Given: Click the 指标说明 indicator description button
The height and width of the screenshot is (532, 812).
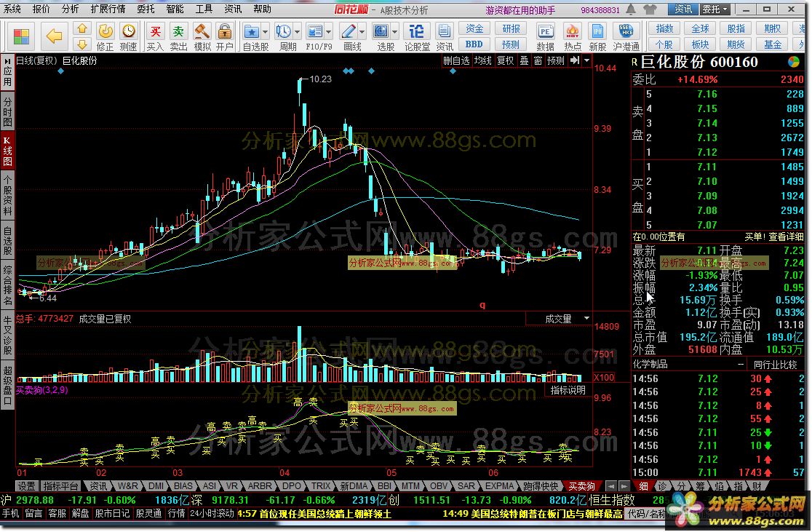Looking at the screenshot, I should (x=568, y=390).
